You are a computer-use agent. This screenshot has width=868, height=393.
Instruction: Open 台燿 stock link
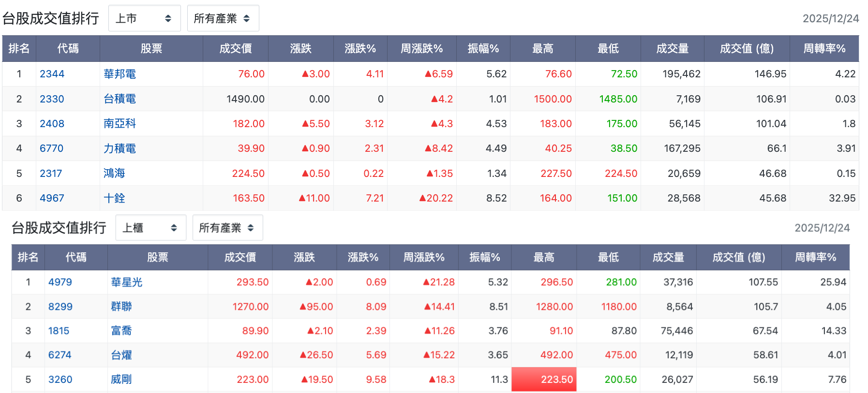click(121, 355)
